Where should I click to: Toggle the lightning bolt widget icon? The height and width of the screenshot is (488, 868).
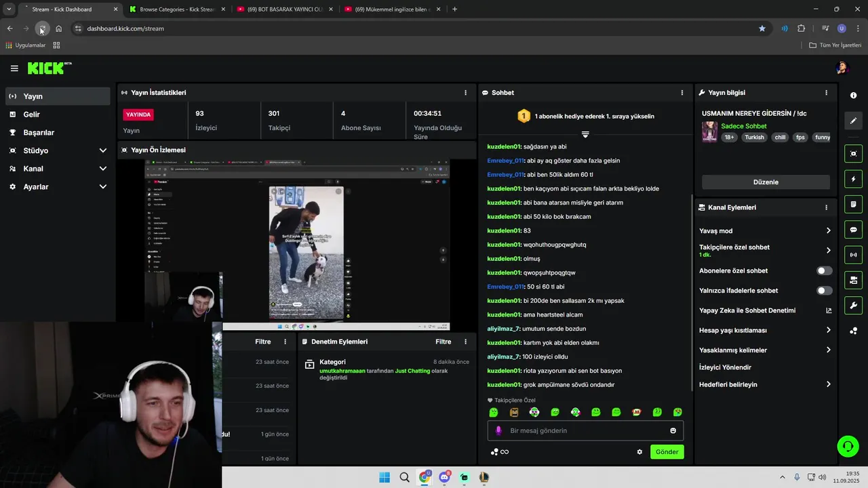(854, 179)
